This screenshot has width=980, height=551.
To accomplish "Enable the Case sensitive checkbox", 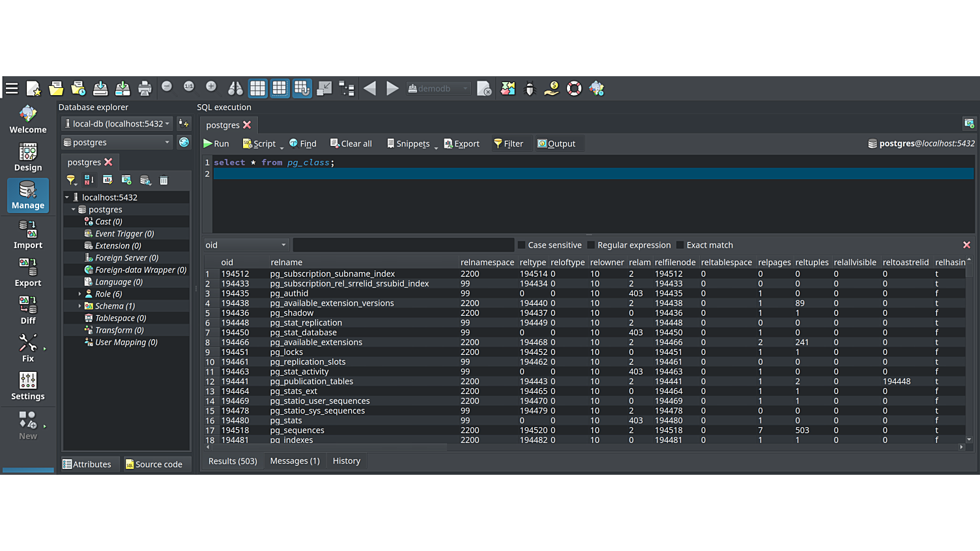I will coord(521,246).
